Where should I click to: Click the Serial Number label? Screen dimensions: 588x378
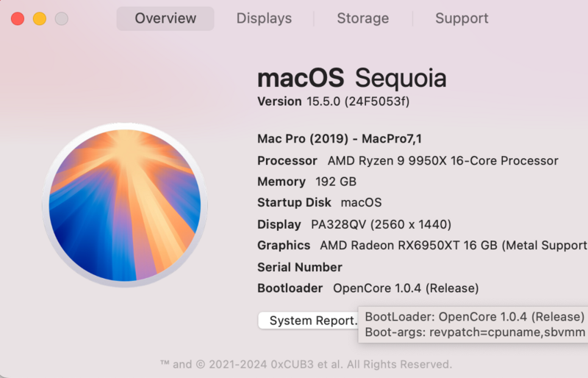pos(300,267)
